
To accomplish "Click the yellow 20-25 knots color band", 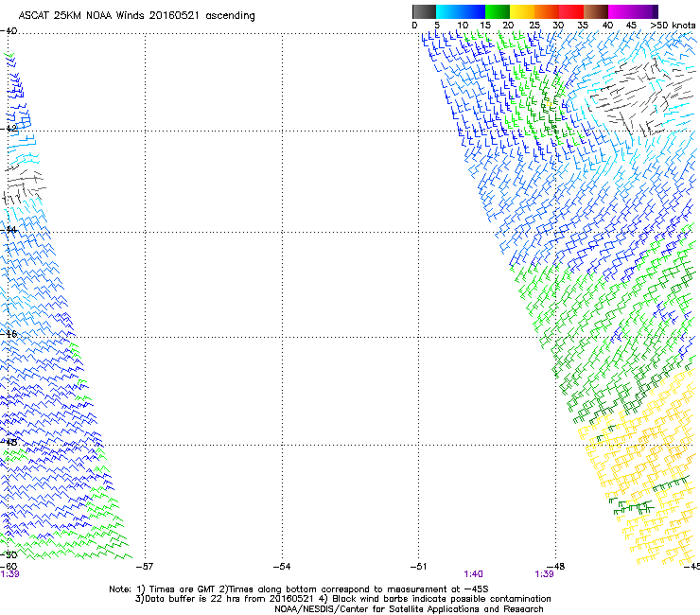I will click(x=522, y=11).
